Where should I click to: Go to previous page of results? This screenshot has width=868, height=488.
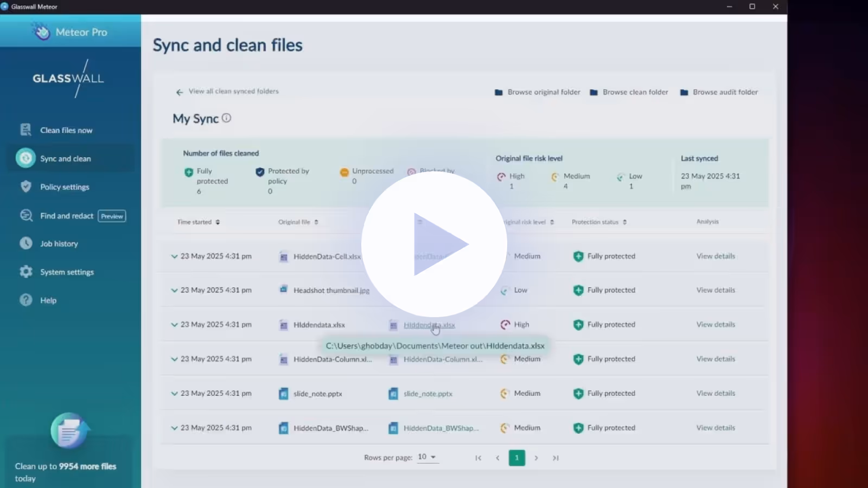[x=497, y=458]
